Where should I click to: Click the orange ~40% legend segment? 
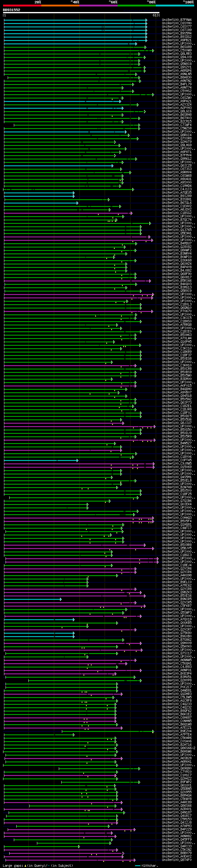click(x=60, y=6)
